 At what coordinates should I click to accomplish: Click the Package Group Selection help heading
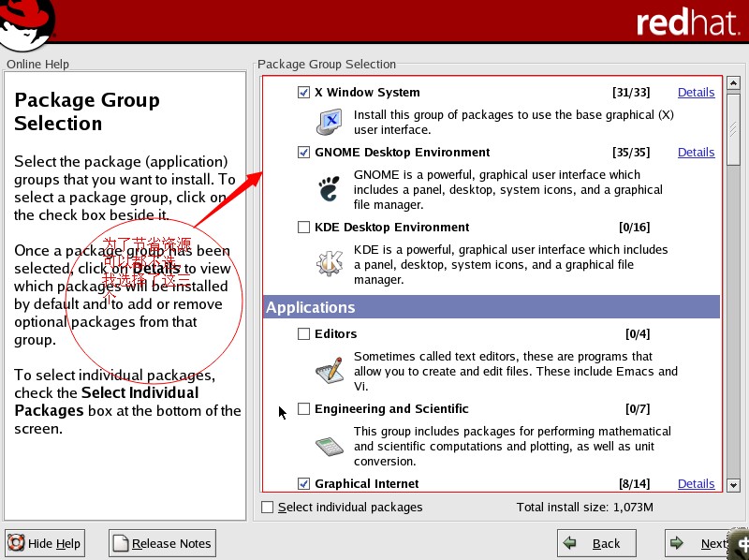click(87, 111)
